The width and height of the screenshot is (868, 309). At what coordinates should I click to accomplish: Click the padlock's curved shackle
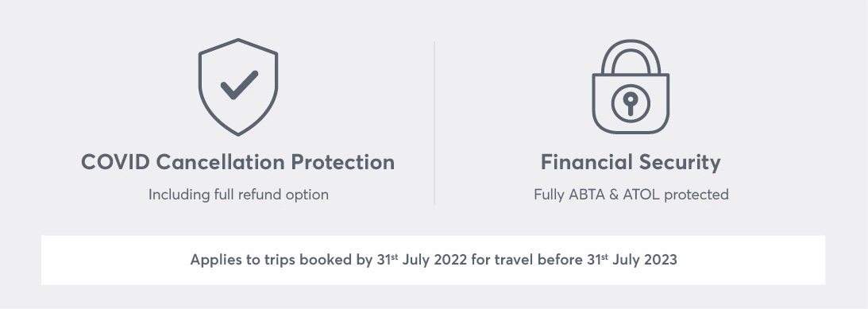tap(631, 57)
